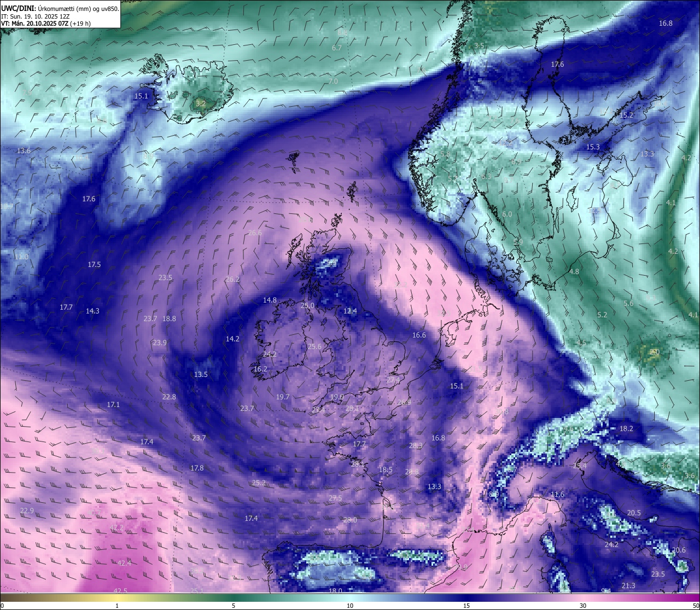The image size is (700, 610).
Task: Click the 6.0 value over Sweden
Action: coord(507,214)
